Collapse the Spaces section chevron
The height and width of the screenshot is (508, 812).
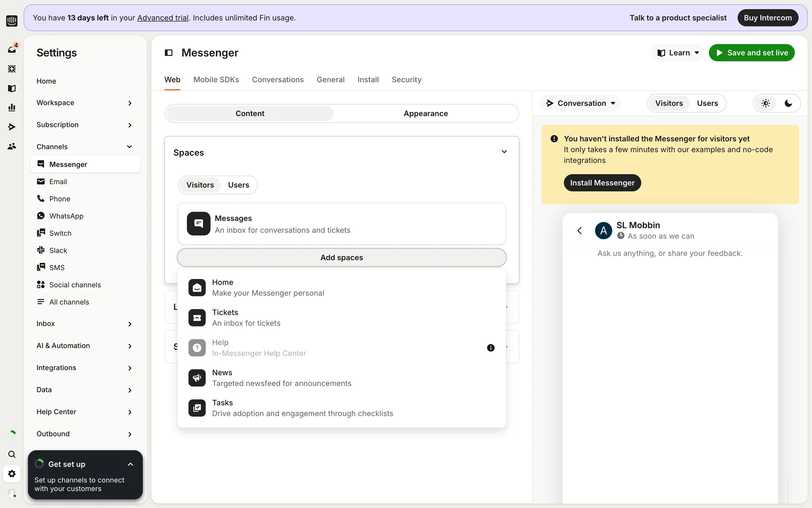[x=504, y=152]
